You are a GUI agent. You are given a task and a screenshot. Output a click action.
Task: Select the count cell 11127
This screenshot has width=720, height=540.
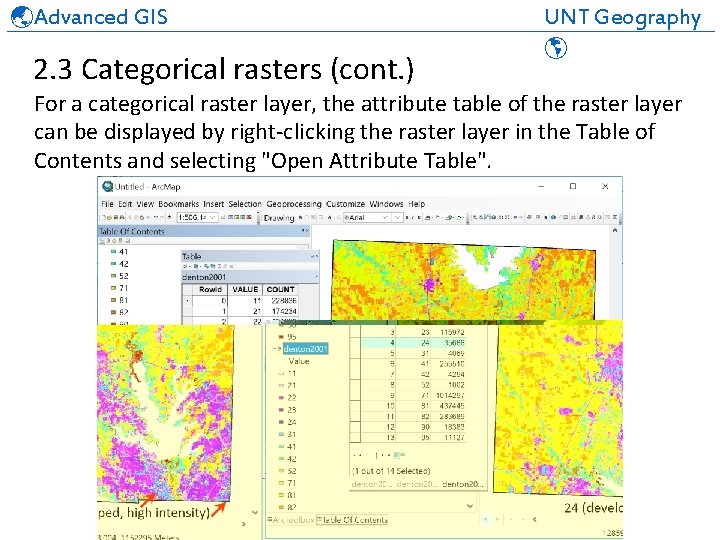click(449, 438)
